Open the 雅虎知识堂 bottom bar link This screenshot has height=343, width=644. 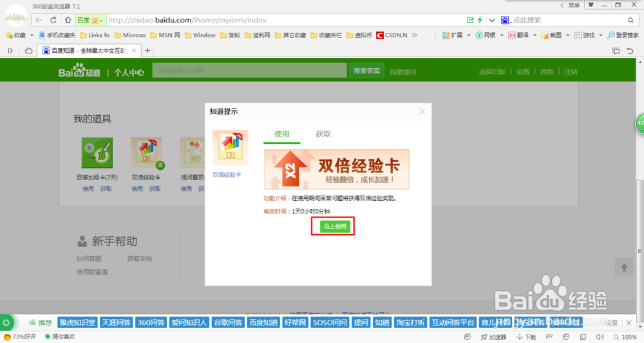[x=77, y=322]
